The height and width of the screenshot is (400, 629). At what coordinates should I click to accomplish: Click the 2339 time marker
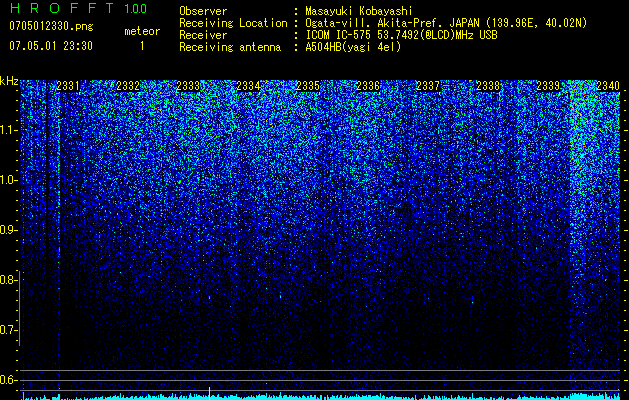(548, 86)
